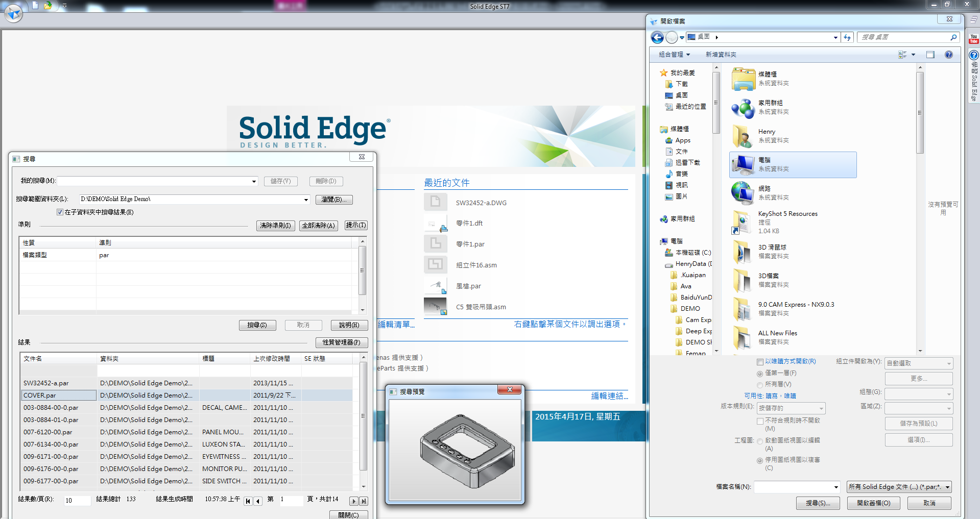The image size is (980, 519).
Task: Click the 搜尋(S) button in the search dialog
Action: click(x=257, y=325)
